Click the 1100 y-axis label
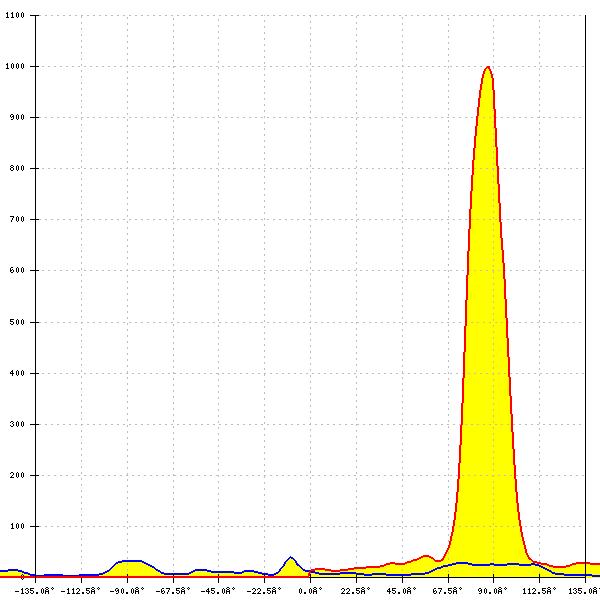Image resolution: width=600 pixels, height=600 pixels. 15,15
